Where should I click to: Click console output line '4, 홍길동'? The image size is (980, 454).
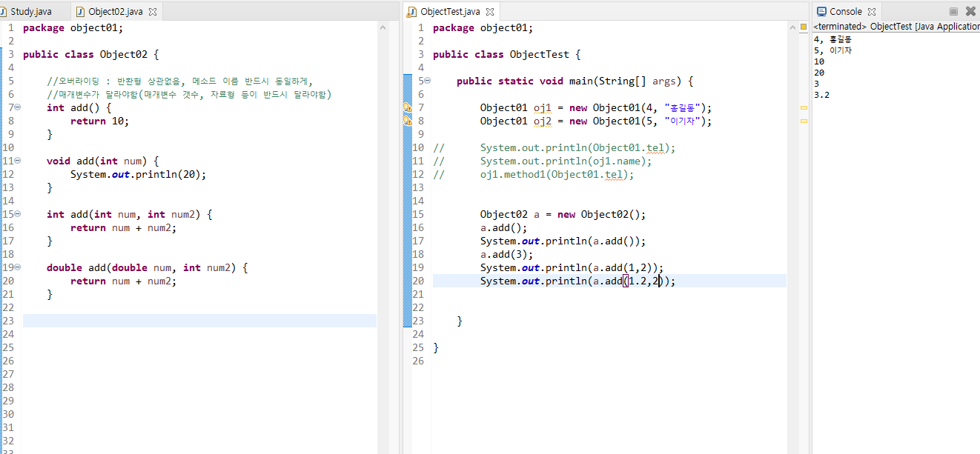click(x=832, y=39)
